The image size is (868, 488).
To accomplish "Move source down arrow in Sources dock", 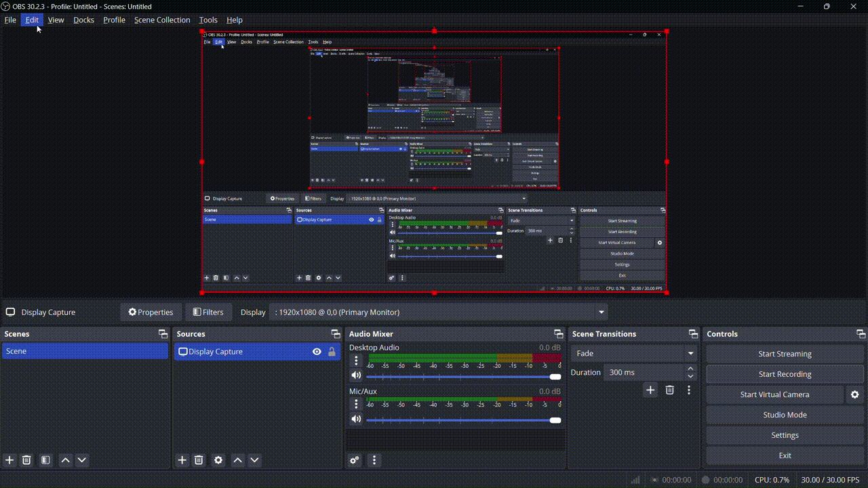I will [255, 460].
